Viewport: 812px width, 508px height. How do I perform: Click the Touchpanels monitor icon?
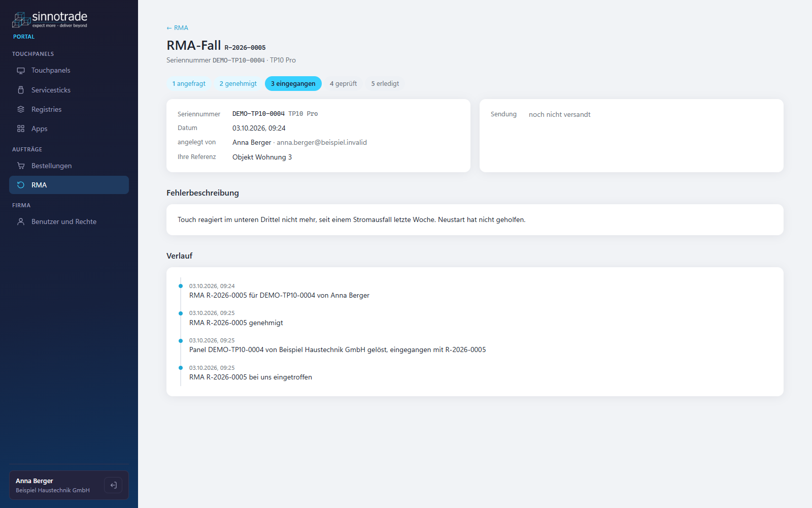21,71
